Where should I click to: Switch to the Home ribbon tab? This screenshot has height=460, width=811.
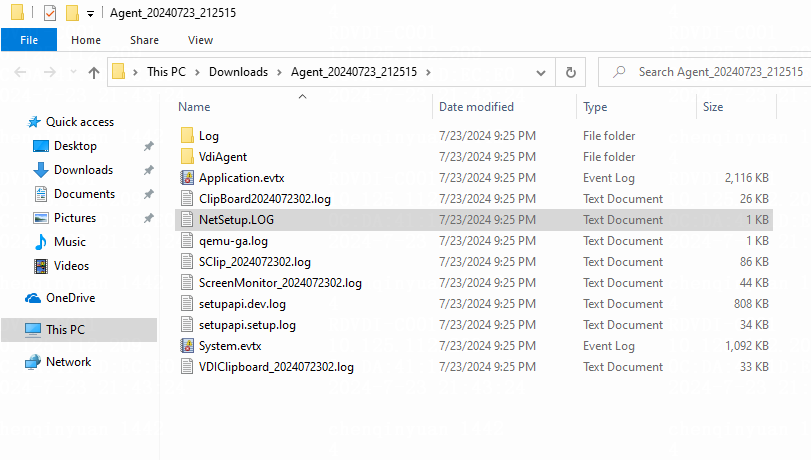pos(86,40)
